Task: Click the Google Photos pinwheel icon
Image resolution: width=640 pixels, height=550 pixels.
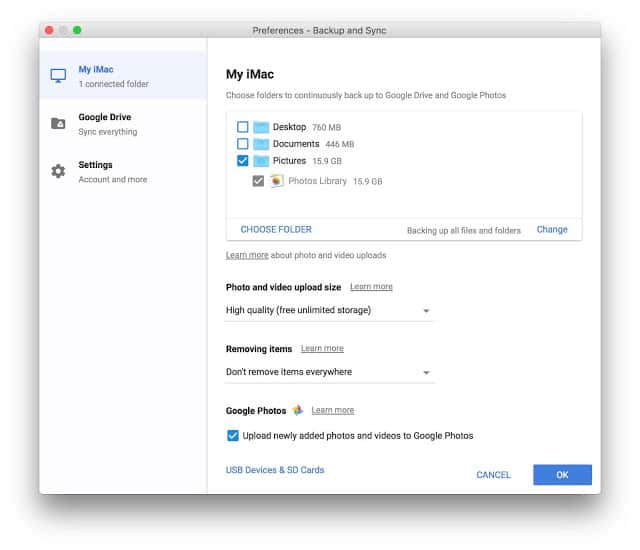Action: (298, 410)
